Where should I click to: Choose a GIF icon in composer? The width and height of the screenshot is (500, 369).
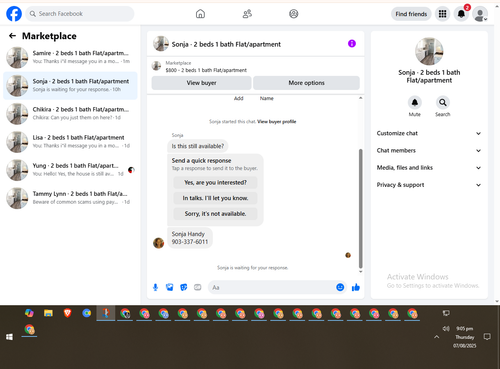point(198,287)
